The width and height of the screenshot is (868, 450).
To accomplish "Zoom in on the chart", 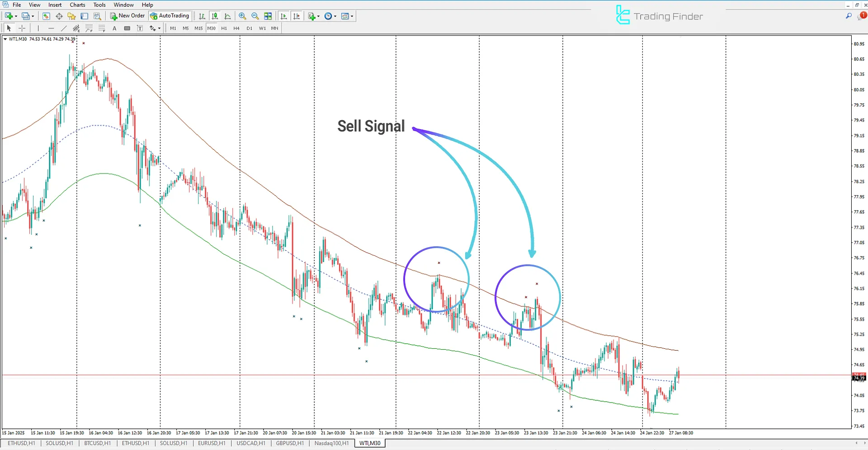I will (x=243, y=16).
